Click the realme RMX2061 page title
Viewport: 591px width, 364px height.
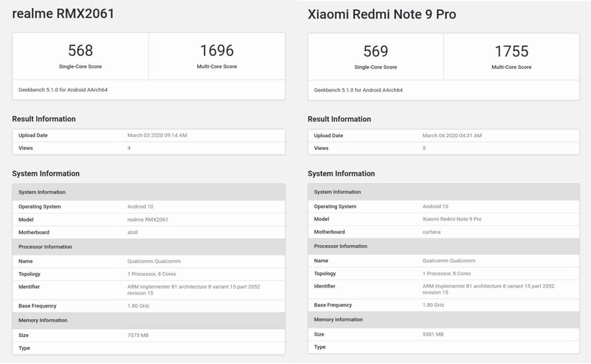click(x=63, y=14)
